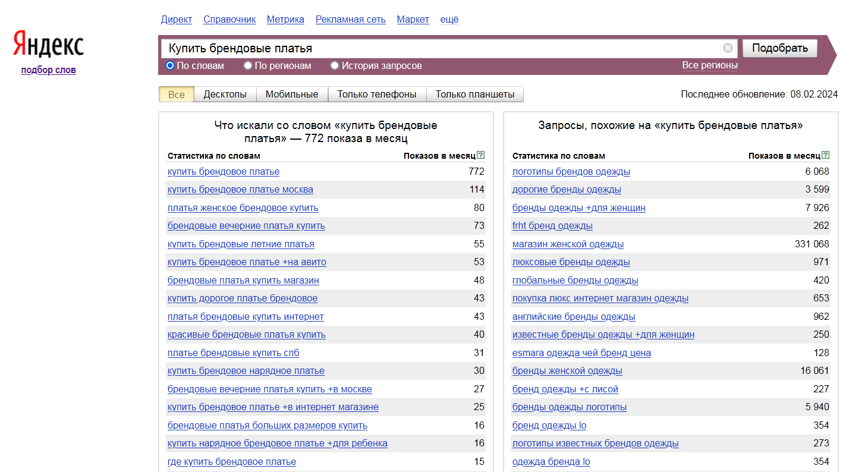
Task: Open similar query 'английские бренды одежды'
Action: point(574,317)
